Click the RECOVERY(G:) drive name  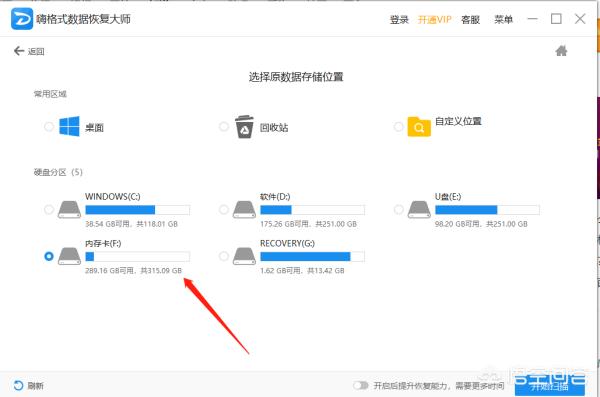pyautogui.click(x=287, y=243)
